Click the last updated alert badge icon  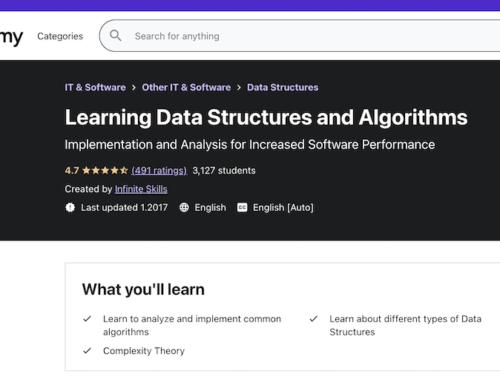70,207
